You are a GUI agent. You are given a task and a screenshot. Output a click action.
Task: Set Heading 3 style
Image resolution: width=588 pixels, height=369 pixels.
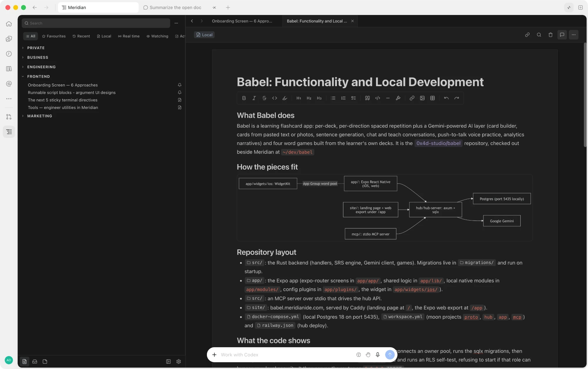(x=319, y=98)
